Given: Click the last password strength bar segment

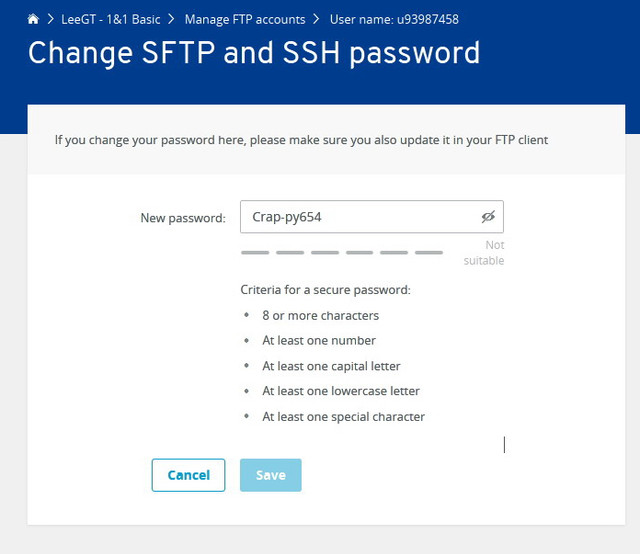Looking at the screenshot, I should click(x=429, y=253).
